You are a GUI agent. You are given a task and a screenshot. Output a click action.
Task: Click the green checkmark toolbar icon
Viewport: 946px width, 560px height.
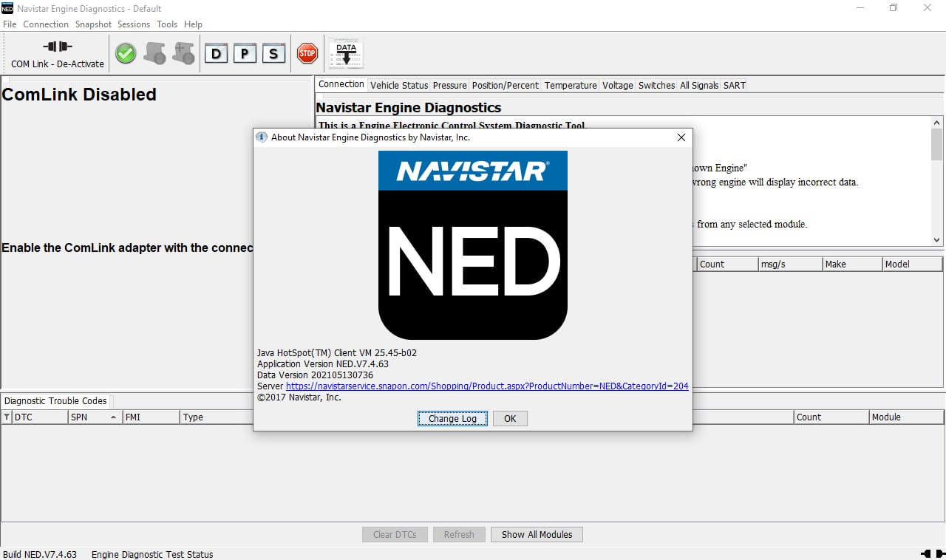point(126,53)
